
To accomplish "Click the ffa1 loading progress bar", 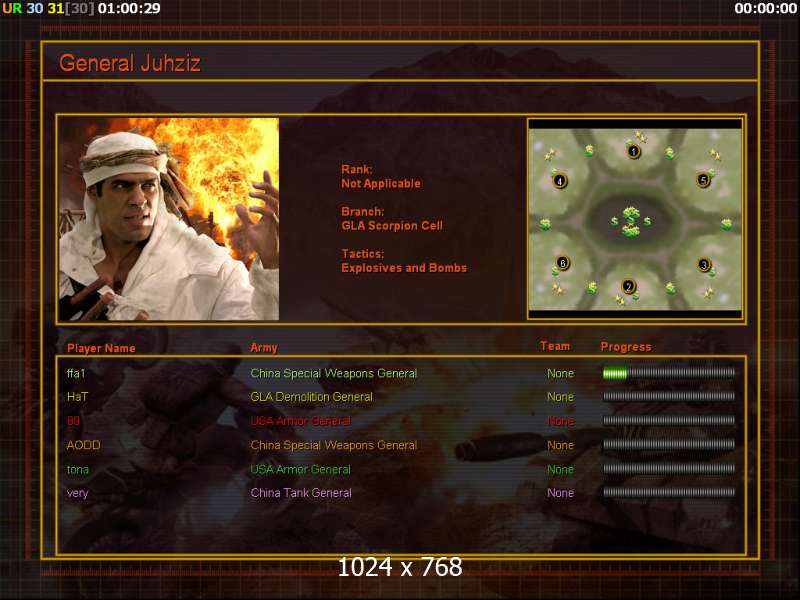I will 669,373.
